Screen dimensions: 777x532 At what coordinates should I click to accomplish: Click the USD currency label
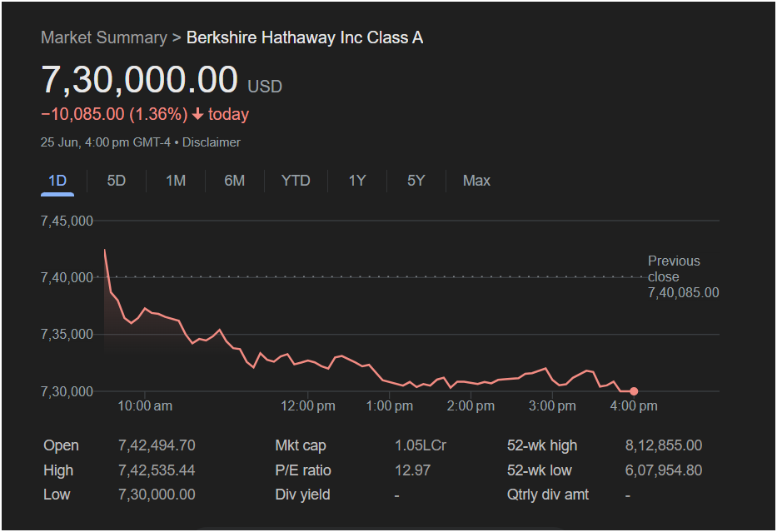coord(265,87)
